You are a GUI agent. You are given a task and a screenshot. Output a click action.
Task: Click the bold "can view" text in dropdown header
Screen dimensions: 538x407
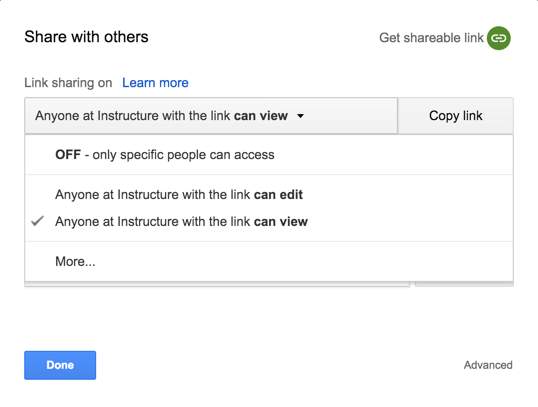coord(261,116)
